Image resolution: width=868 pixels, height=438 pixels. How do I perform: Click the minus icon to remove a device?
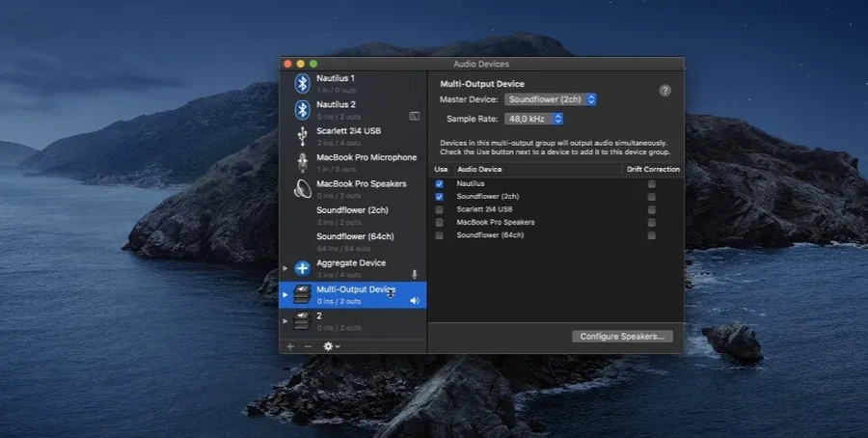click(x=308, y=346)
